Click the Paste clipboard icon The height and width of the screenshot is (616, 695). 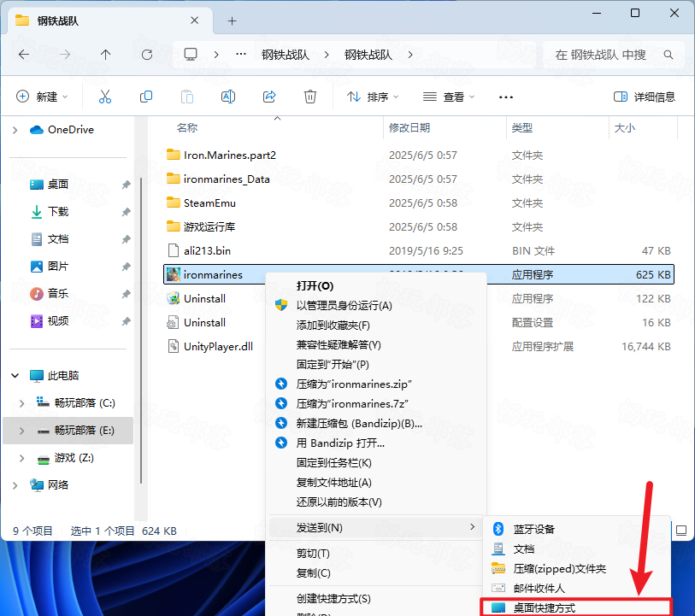(x=187, y=97)
